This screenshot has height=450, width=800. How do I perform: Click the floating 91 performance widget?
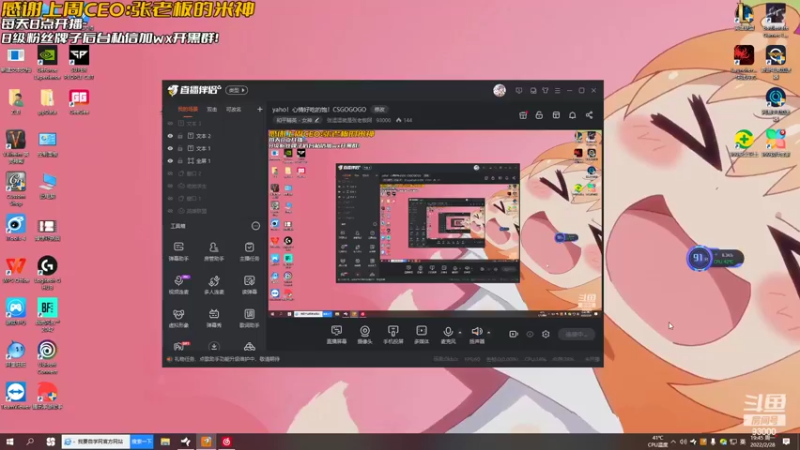coord(715,258)
